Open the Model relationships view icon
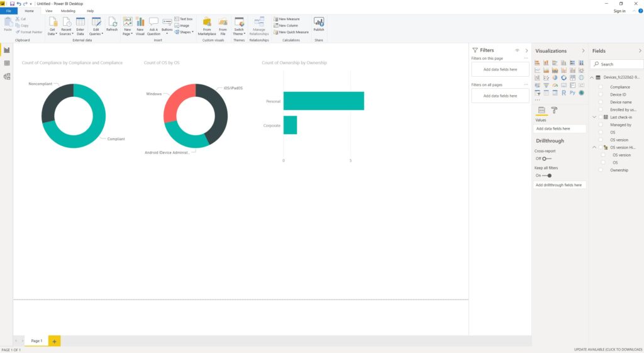The image size is (644, 353). pyautogui.click(x=7, y=77)
